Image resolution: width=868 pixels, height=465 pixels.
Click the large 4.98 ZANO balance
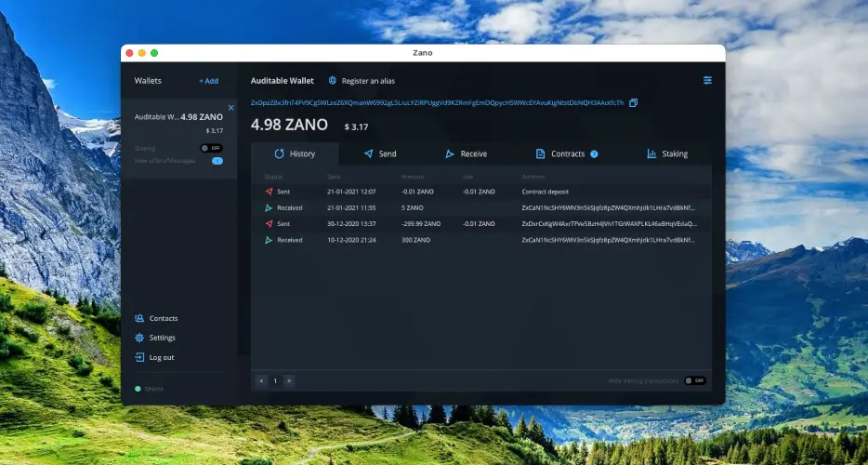289,125
